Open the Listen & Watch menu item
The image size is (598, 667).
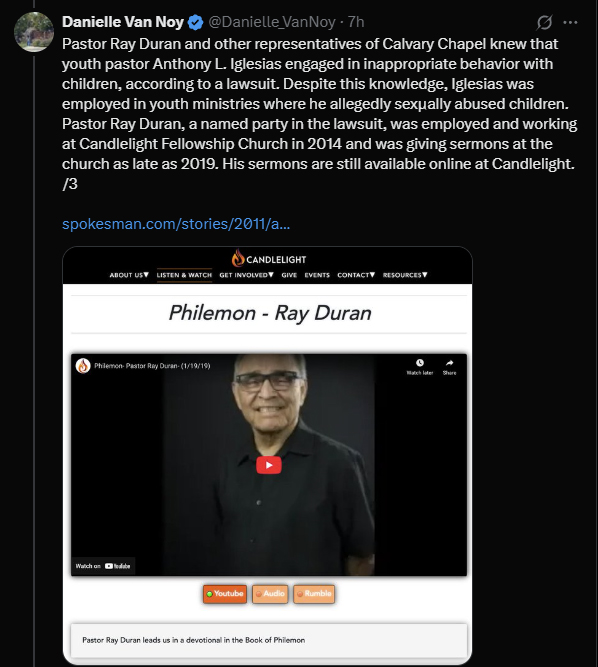click(x=184, y=275)
